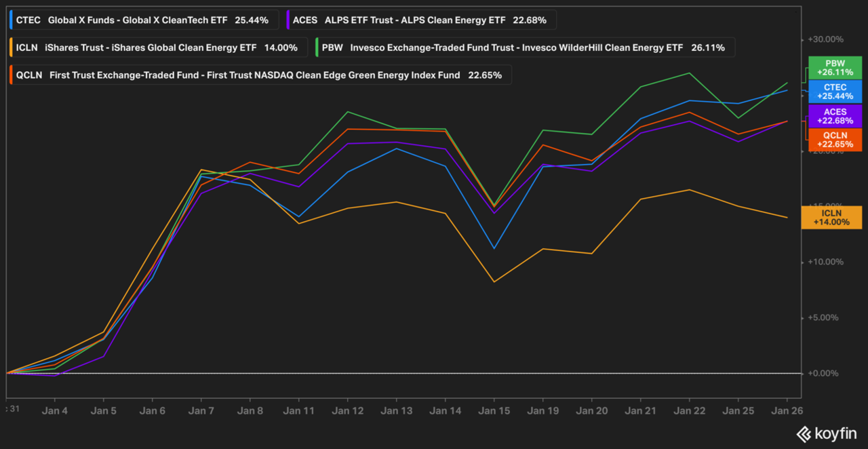
Task: Select the ICLN iShares Global Clean Energy legend entry
Action: pyautogui.click(x=155, y=47)
